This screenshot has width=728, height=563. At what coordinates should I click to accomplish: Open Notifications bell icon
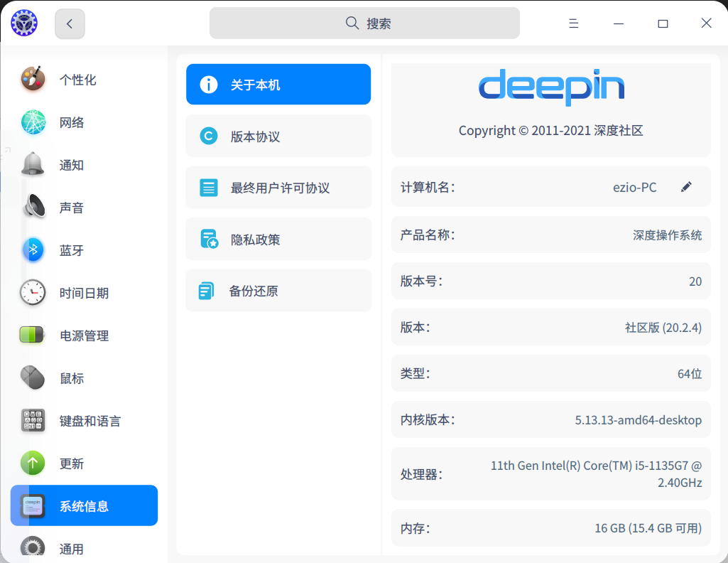point(33,165)
